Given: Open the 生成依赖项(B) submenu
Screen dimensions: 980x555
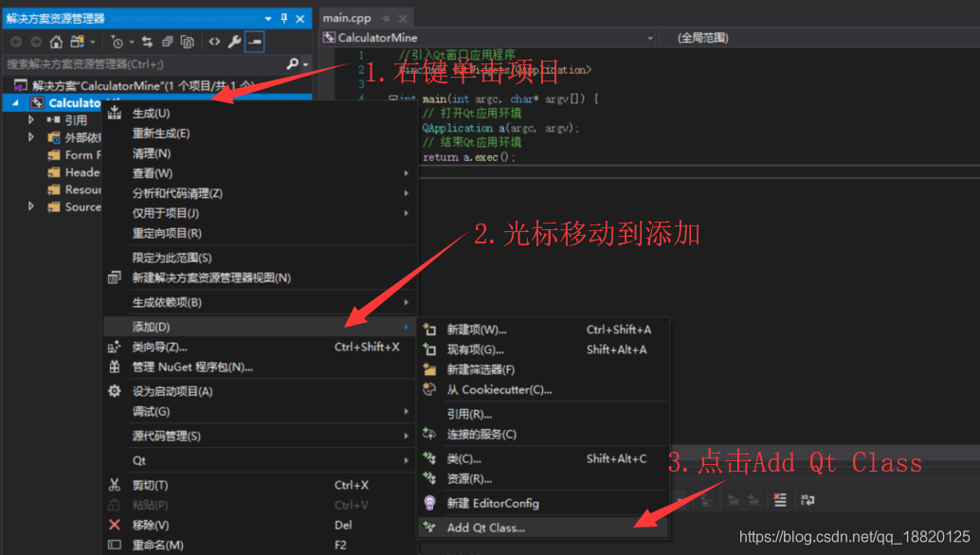Looking at the screenshot, I should pyautogui.click(x=260, y=302).
